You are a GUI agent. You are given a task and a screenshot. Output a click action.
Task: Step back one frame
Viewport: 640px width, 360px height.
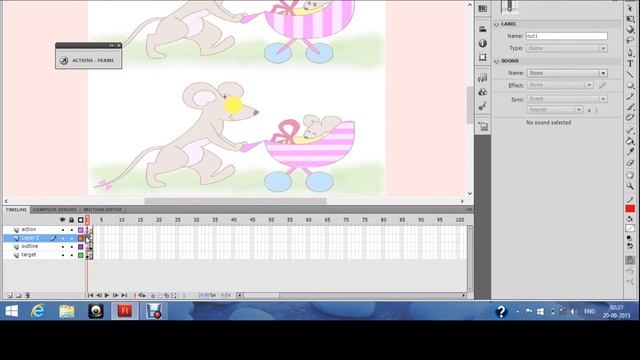coord(98,295)
